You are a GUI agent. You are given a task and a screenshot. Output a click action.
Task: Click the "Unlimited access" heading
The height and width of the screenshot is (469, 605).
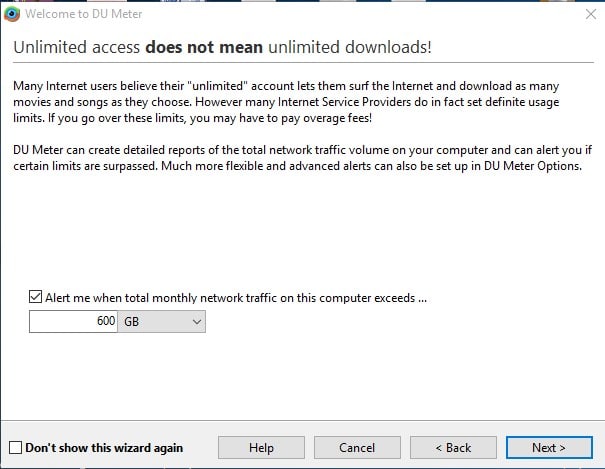click(77, 48)
